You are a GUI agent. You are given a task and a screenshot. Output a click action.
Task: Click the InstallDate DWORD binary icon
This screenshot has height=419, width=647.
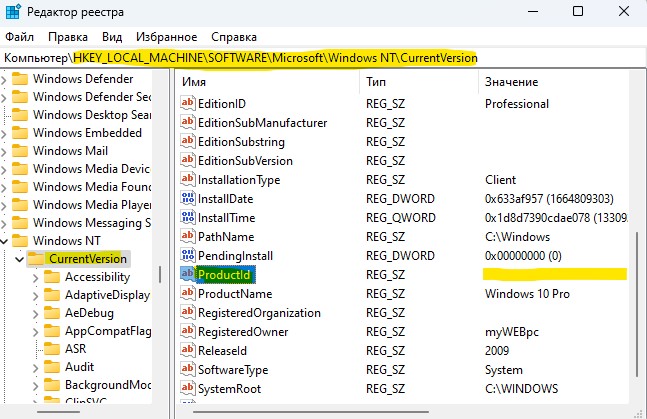[188, 198]
